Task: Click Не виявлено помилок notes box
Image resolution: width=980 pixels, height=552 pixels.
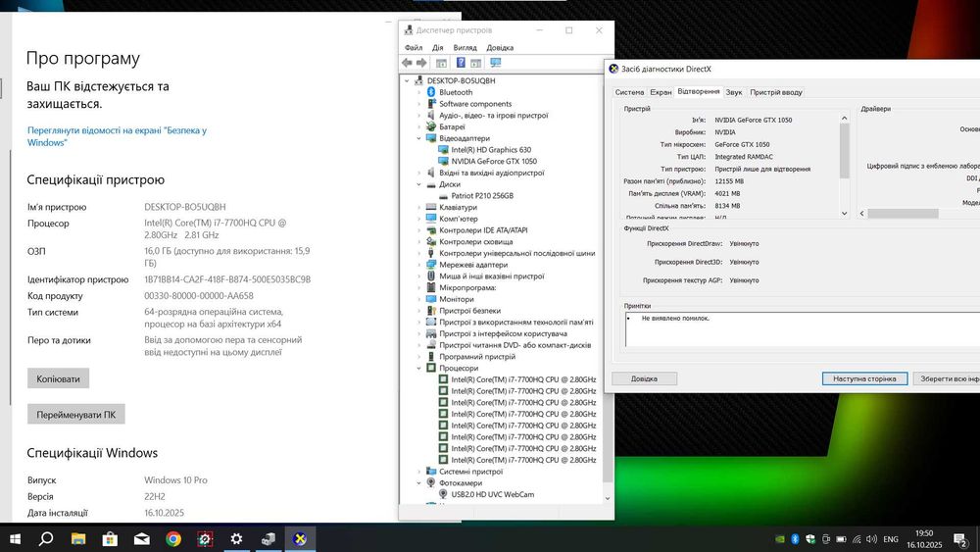Action: [x=802, y=329]
